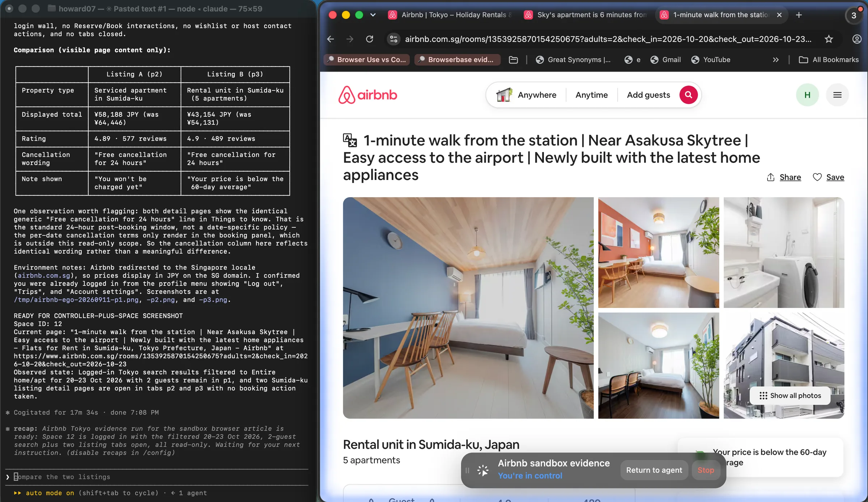This screenshot has height=502, width=868.
Task: Open the Browser Use vs Co... bookmark
Action: pos(366,60)
